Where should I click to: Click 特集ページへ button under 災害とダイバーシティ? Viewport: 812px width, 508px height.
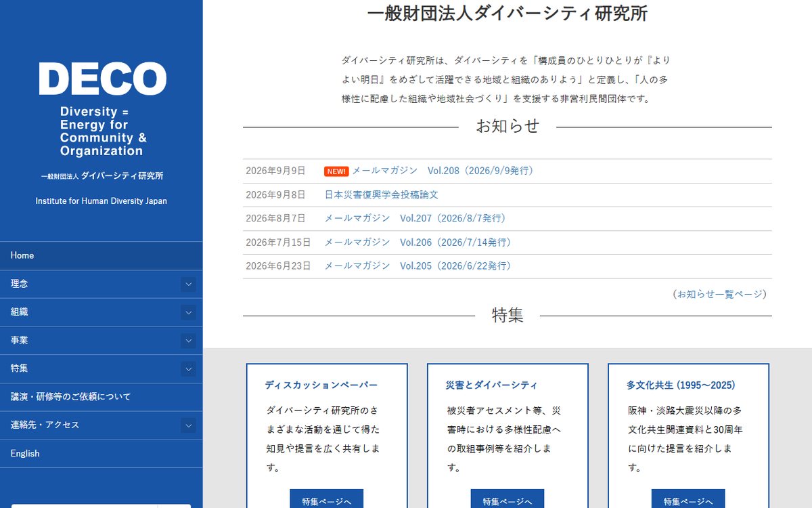507,500
